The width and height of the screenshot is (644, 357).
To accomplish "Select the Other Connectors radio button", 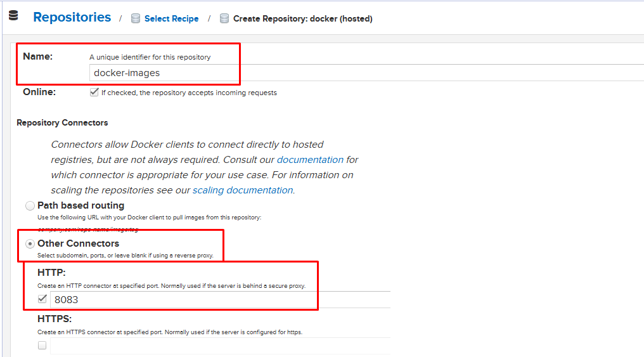I will (30, 243).
